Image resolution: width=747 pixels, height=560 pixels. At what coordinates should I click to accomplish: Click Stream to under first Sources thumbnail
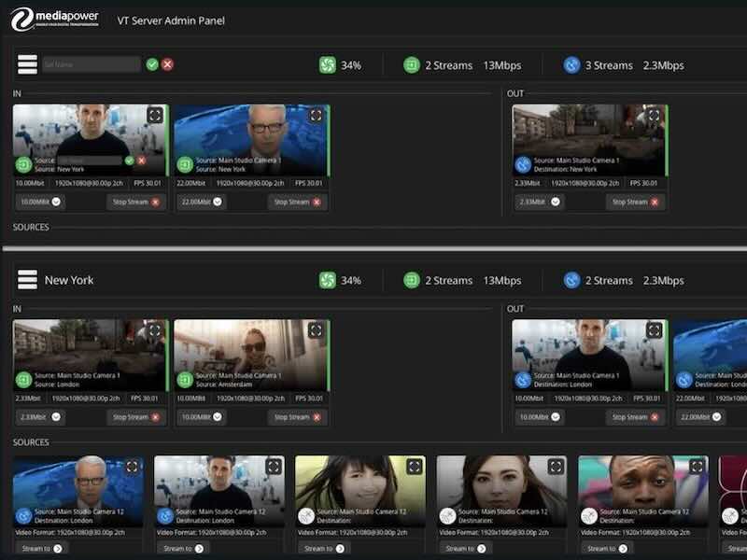pos(41,549)
